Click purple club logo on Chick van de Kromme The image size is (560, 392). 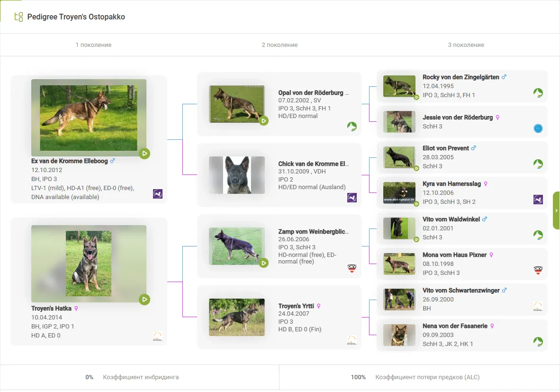(352, 198)
